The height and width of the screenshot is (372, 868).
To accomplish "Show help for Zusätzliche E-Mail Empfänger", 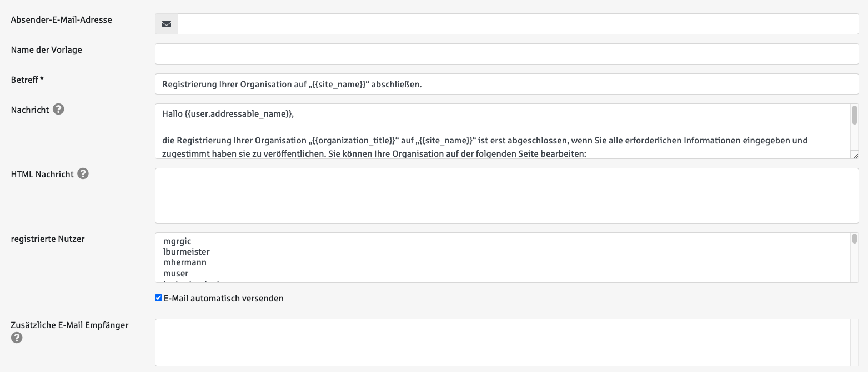I will (17, 338).
